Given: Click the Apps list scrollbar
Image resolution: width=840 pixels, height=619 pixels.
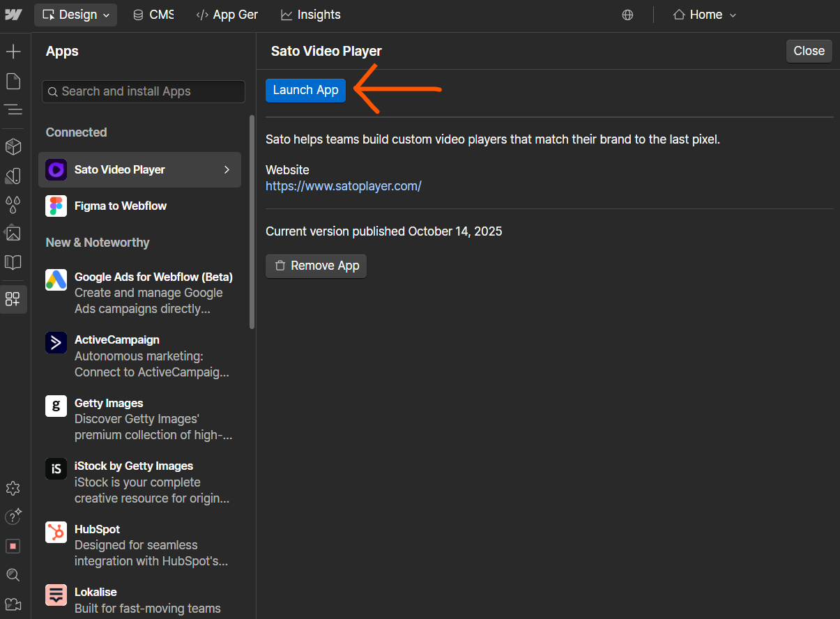Looking at the screenshot, I should (252, 222).
